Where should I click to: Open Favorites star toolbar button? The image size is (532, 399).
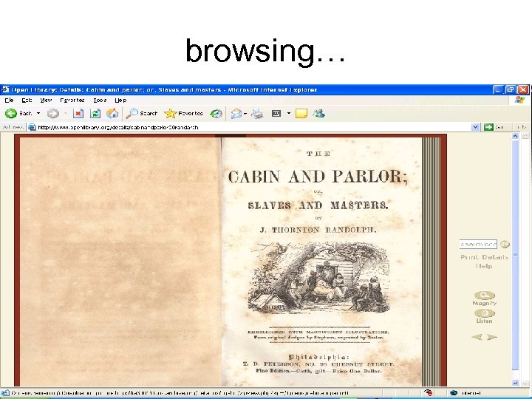[183, 113]
